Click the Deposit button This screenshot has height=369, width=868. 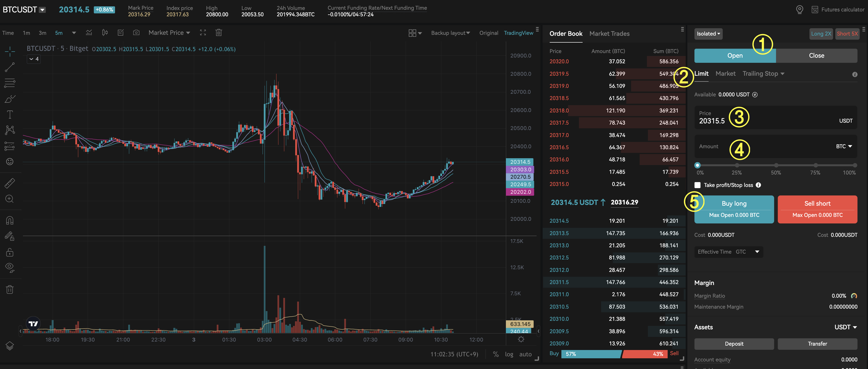[x=734, y=344]
